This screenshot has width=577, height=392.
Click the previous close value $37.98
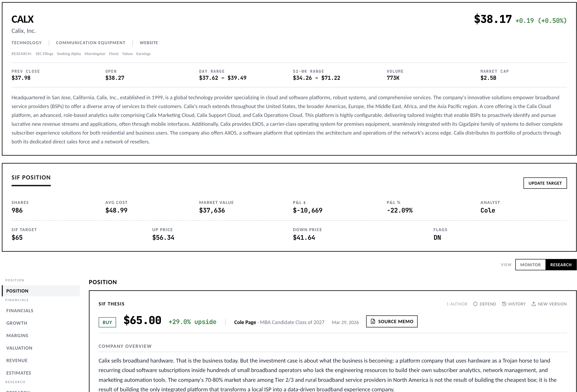(21, 78)
